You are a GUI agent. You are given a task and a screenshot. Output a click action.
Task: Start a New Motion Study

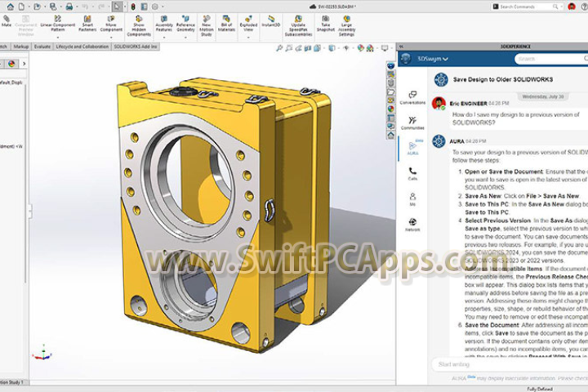click(x=207, y=25)
